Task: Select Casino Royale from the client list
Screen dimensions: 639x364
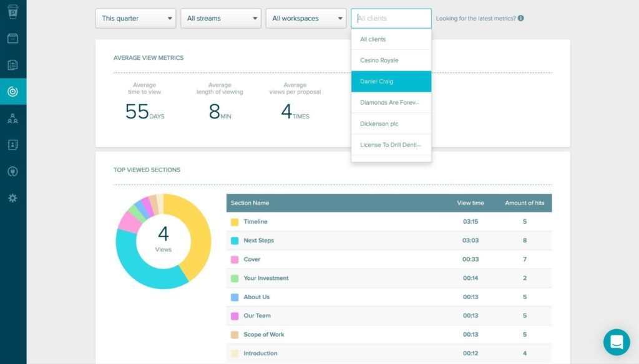Action: [391, 60]
